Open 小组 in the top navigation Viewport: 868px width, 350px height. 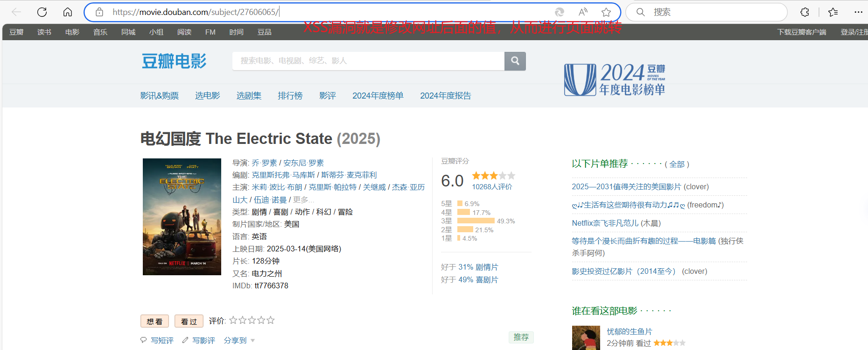point(156,32)
